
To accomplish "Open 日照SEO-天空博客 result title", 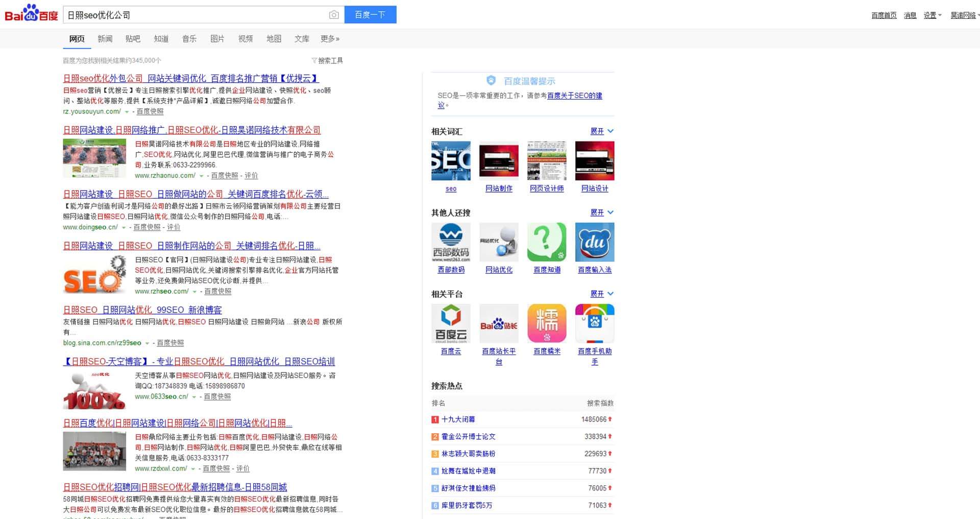I will (x=199, y=362).
